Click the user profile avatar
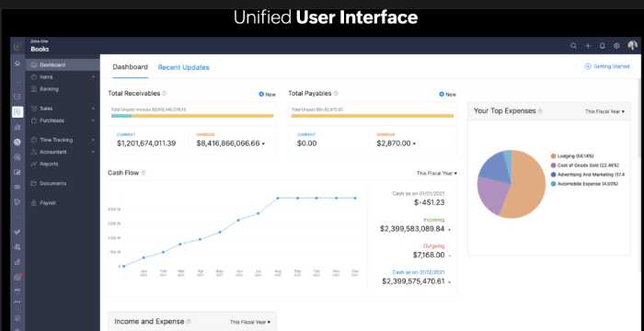Screen dimensions: 644x331 pos(633,46)
